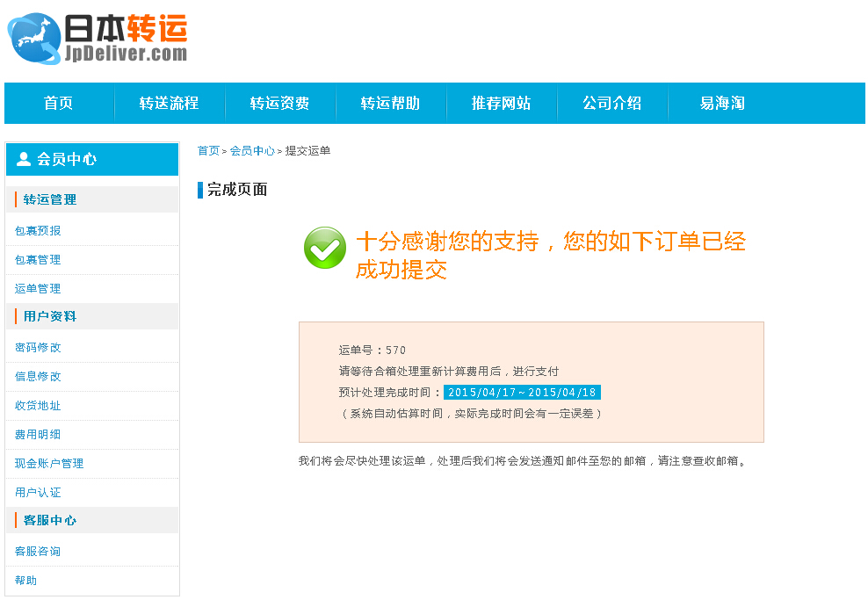Click the green success checkmark icon
The width and height of the screenshot is (868, 607).
coord(324,248)
